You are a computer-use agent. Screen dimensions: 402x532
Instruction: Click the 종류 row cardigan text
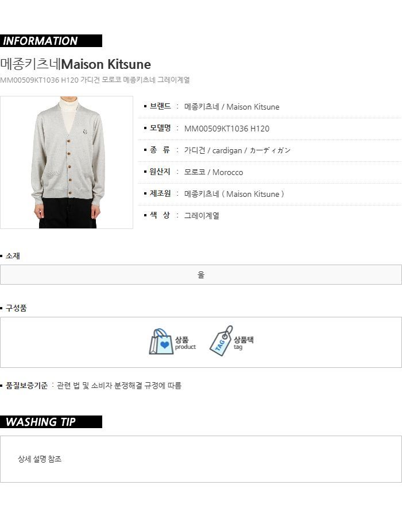click(237, 150)
